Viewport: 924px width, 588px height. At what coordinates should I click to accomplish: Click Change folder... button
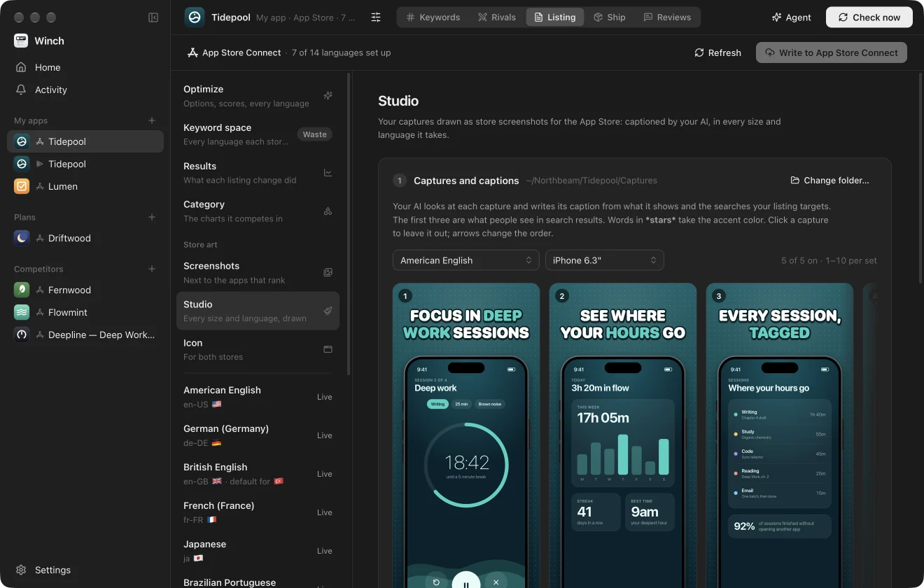coord(830,181)
